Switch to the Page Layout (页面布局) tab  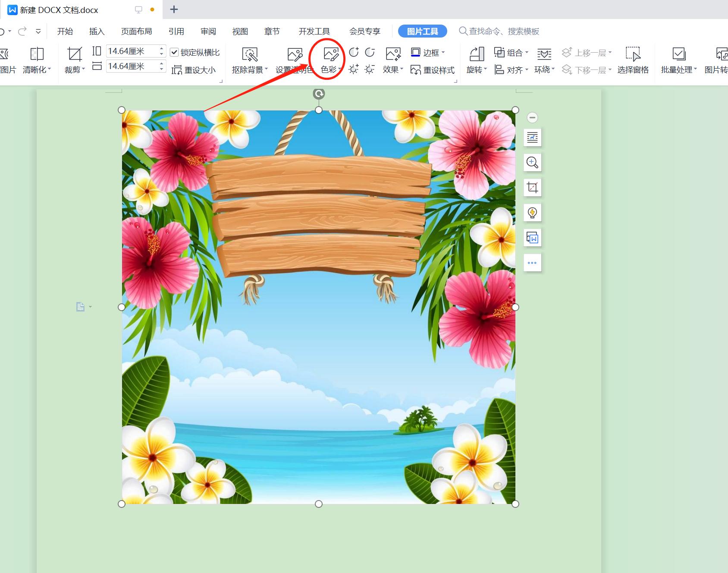point(136,31)
